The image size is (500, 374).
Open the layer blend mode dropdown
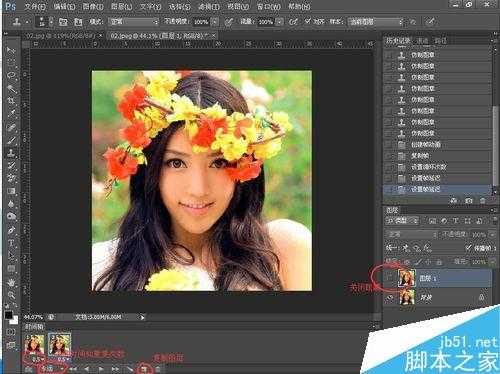click(412, 234)
